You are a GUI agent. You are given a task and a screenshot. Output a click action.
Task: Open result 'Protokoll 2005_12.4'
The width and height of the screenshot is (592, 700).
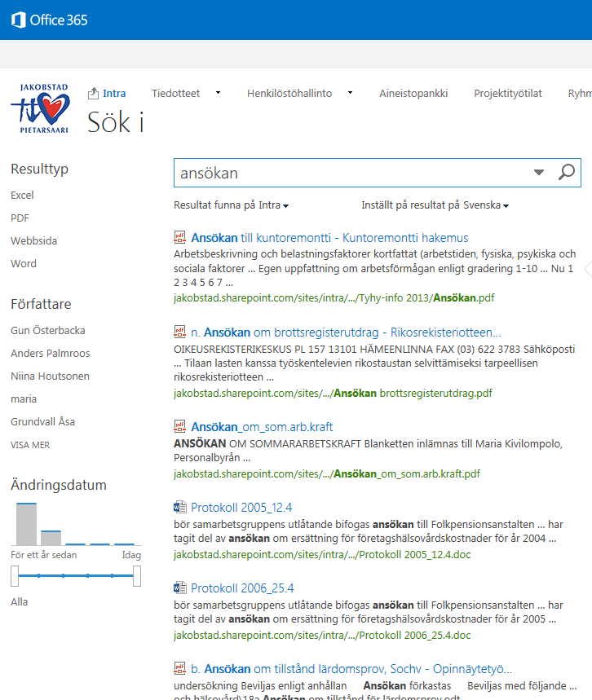click(241, 508)
